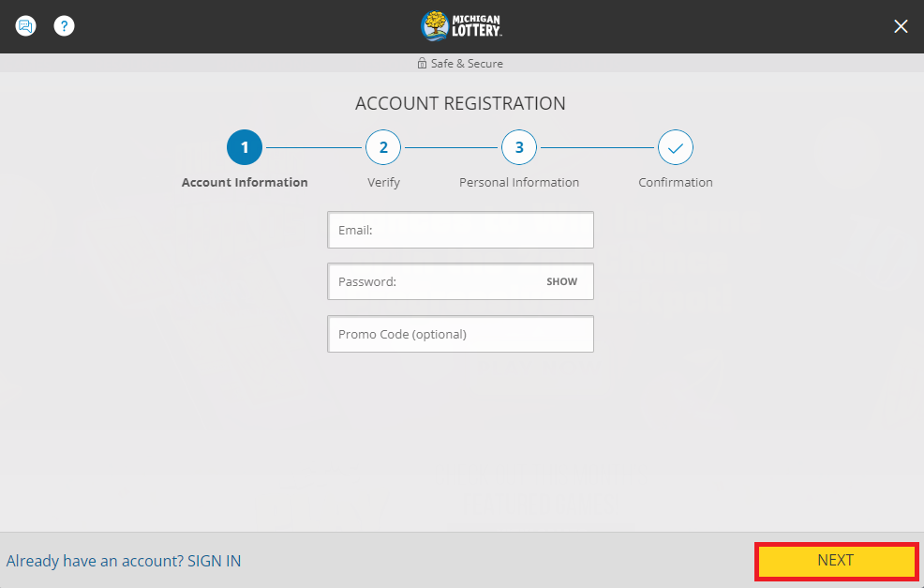This screenshot has height=588, width=924.
Task: Toggle SHOW to reveal the password
Action: tap(562, 281)
